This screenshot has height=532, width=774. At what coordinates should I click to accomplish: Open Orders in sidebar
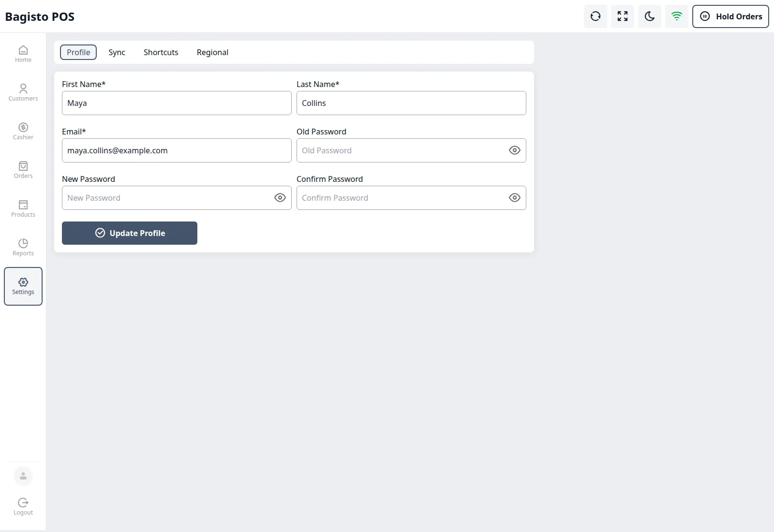tap(23, 170)
